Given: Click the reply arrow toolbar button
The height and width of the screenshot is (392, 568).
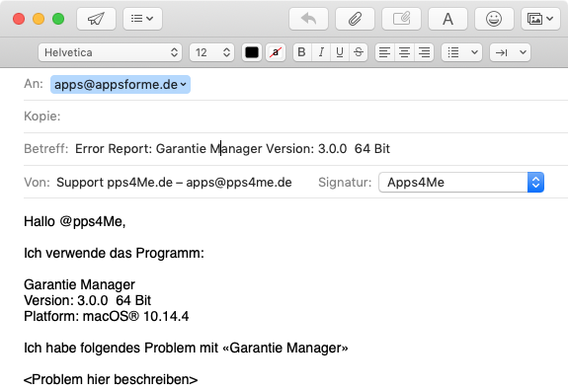Looking at the screenshot, I should [x=308, y=19].
